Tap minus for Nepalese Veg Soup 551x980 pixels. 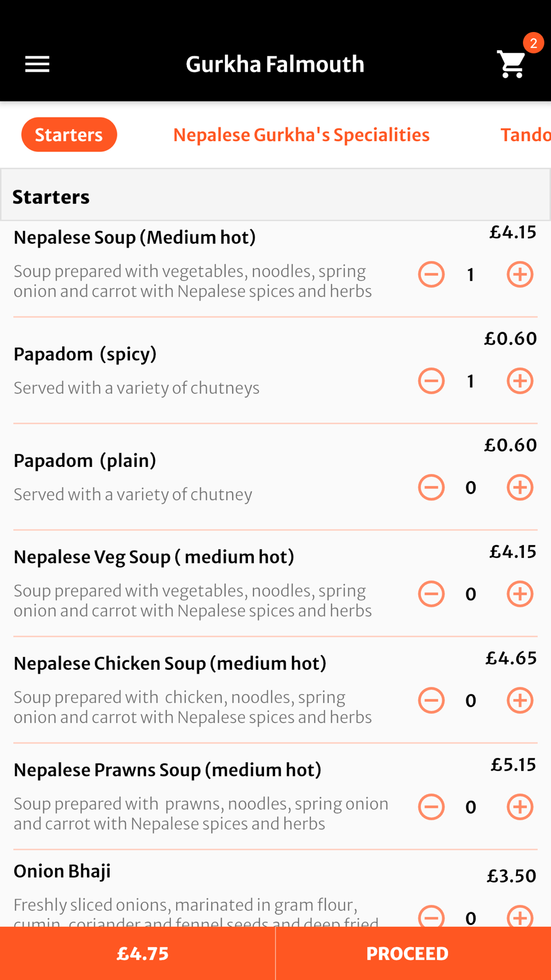[431, 593]
